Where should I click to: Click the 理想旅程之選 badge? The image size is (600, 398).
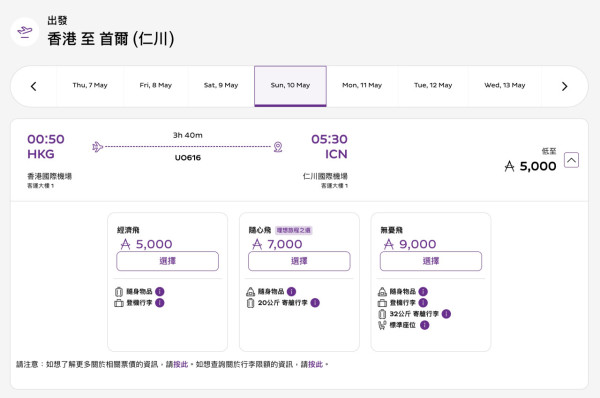294,230
